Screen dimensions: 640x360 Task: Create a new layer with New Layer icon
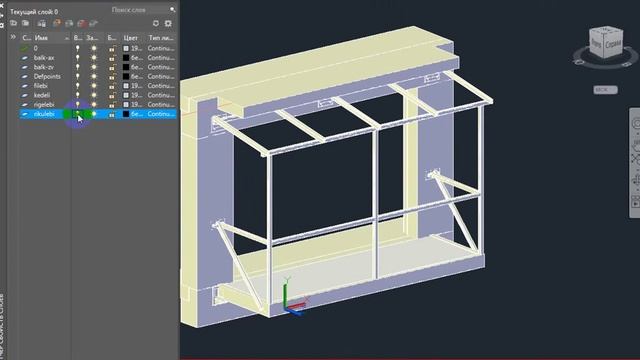coord(57,23)
